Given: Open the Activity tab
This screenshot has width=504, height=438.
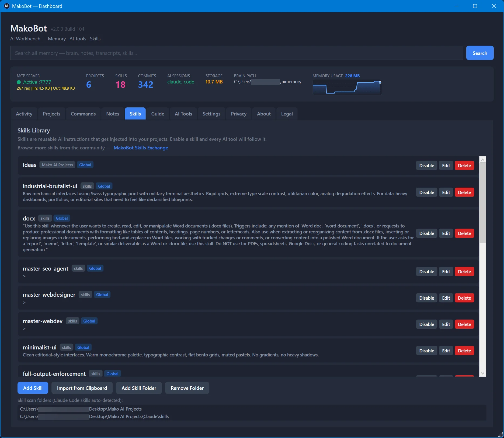Looking at the screenshot, I should click(x=24, y=114).
